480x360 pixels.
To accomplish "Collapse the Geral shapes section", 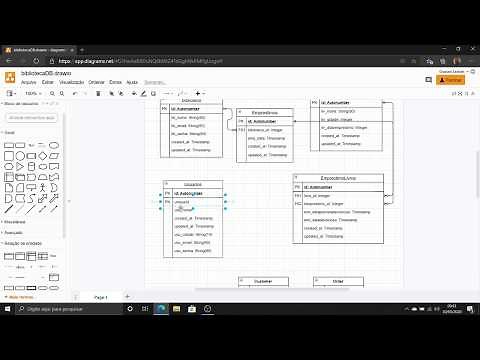I will [x=9, y=133].
